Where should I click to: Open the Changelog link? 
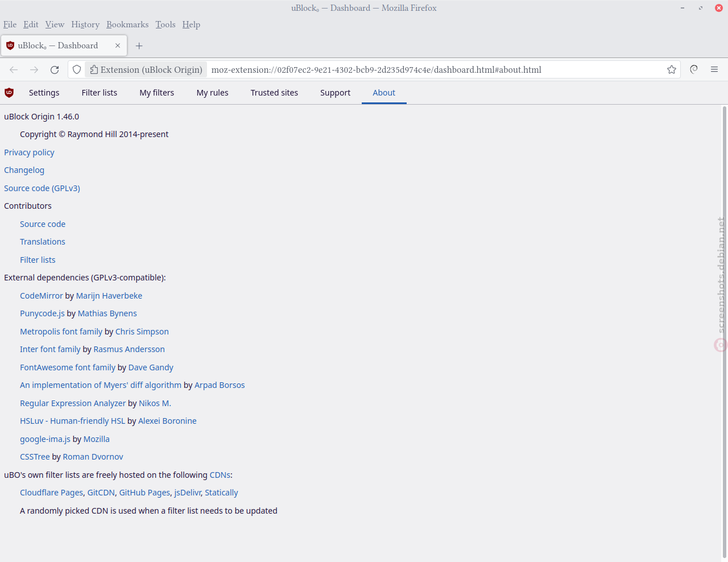click(24, 170)
